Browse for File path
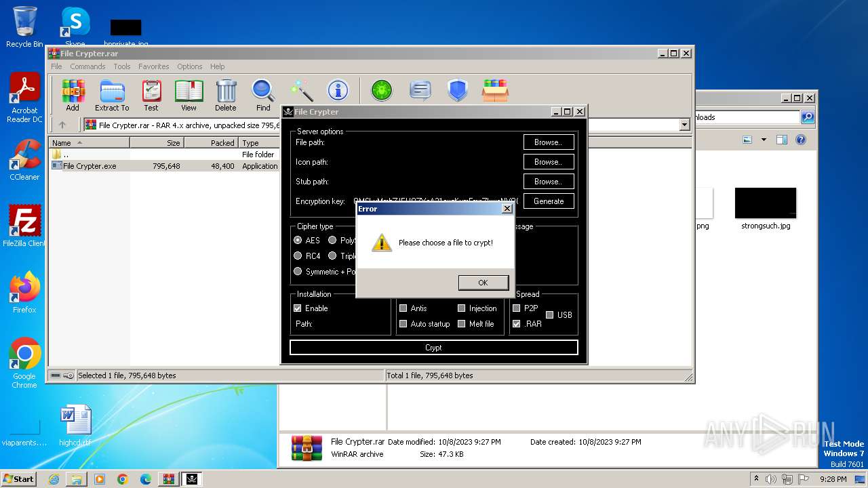Image resolution: width=868 pixels, height=488 pixels. (549, 142)
